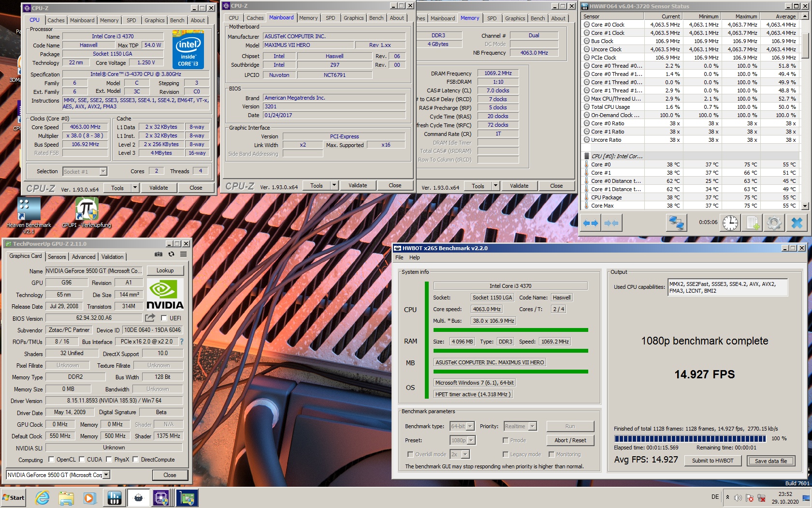Viewport: 812px width, 508px height.
Task: Click Close button in GPU-Z
Action: click(x=170, y=475)
